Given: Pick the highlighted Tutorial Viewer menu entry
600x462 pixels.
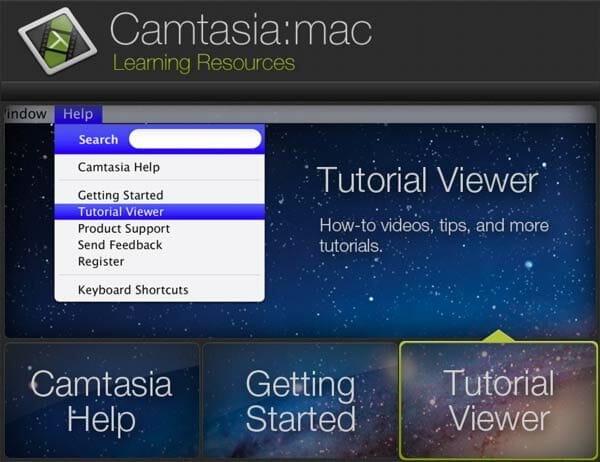Looking at the screenshot, I should 120,212.
